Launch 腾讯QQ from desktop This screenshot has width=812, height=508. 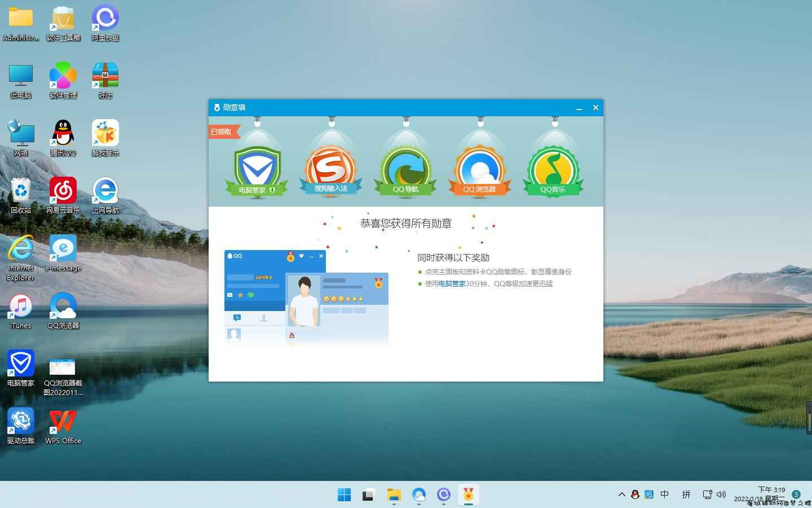tap(63, 138)
